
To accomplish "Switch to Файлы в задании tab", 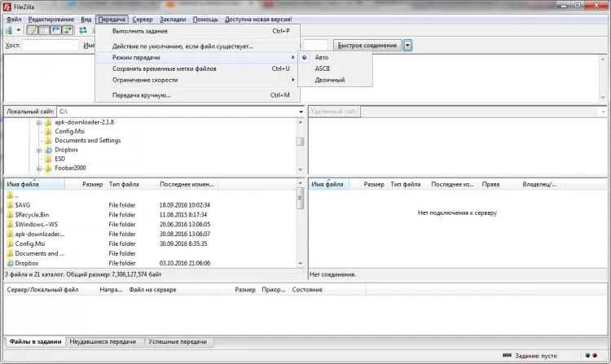I will [x=36, y=341].
